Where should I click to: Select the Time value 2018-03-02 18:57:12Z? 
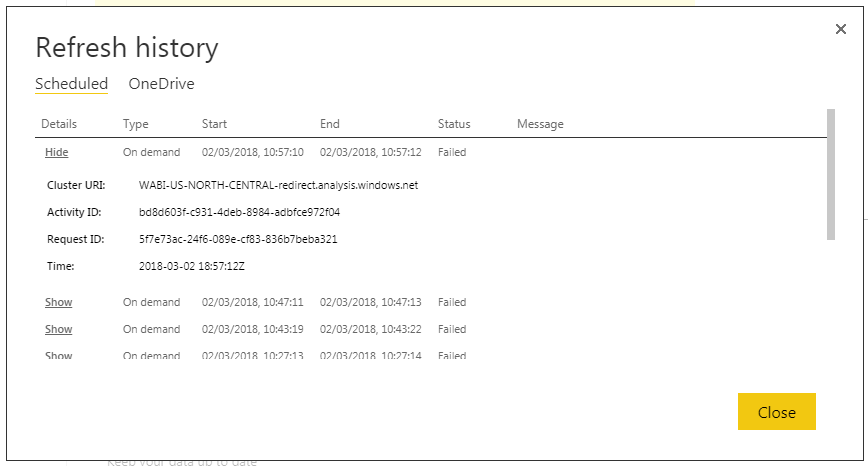click(192, 266)
